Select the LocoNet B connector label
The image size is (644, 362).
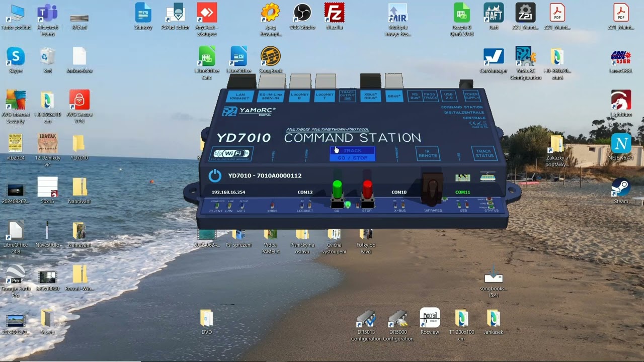coord(300,97)
